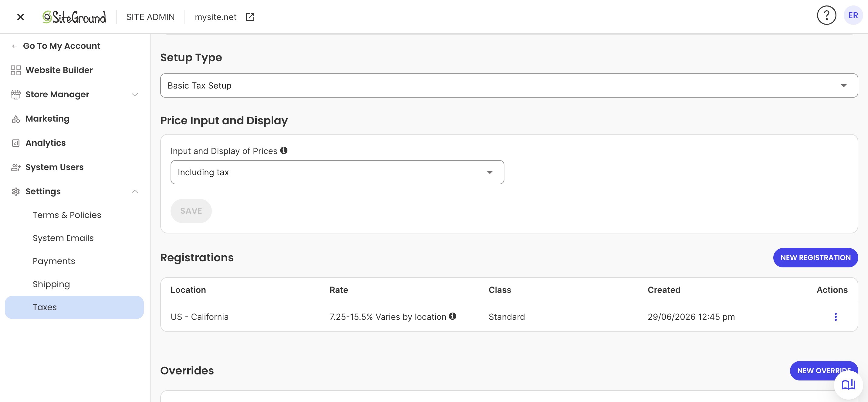Click the Standard class cell
The width and height of the screenshot is (868, 402).
coord(507,317)
